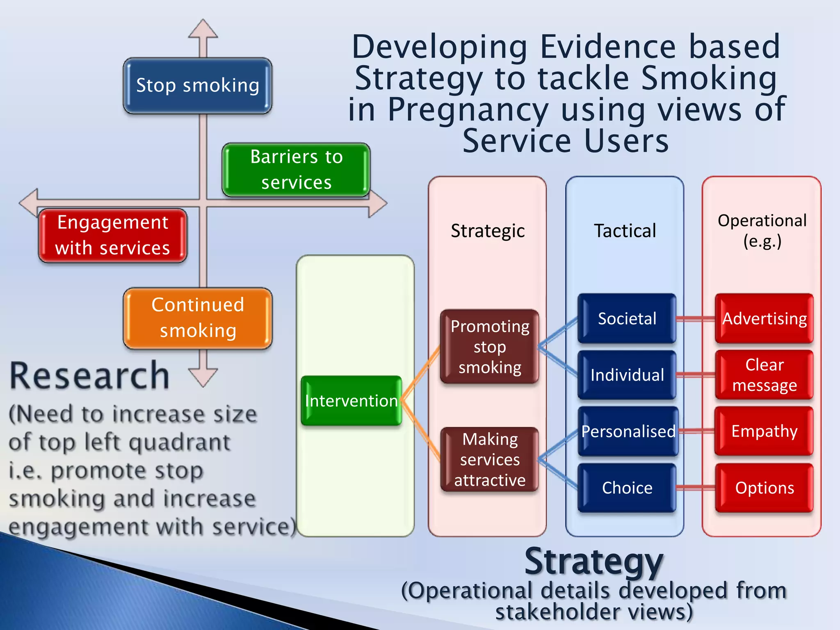Select the red Empathy box
Viewport: 840px width, 630px height.
pyautogui.click(x=764, y=431)
